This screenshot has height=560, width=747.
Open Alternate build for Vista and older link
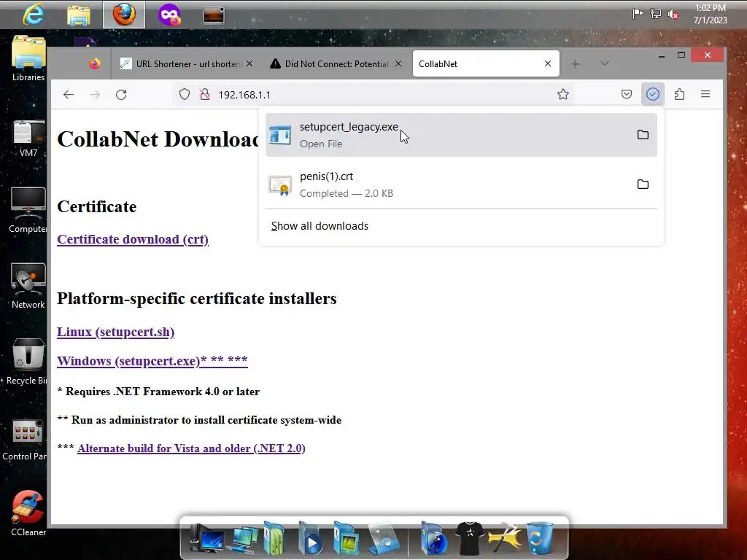point(192,448)
